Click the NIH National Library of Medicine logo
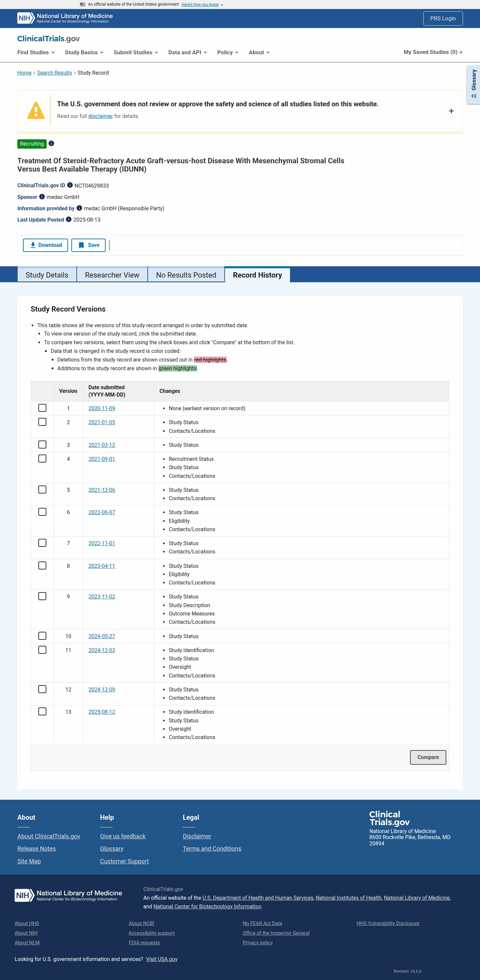The height and width of the screenshot is (980, 480). pyautogui.click(x=65, y=18)
